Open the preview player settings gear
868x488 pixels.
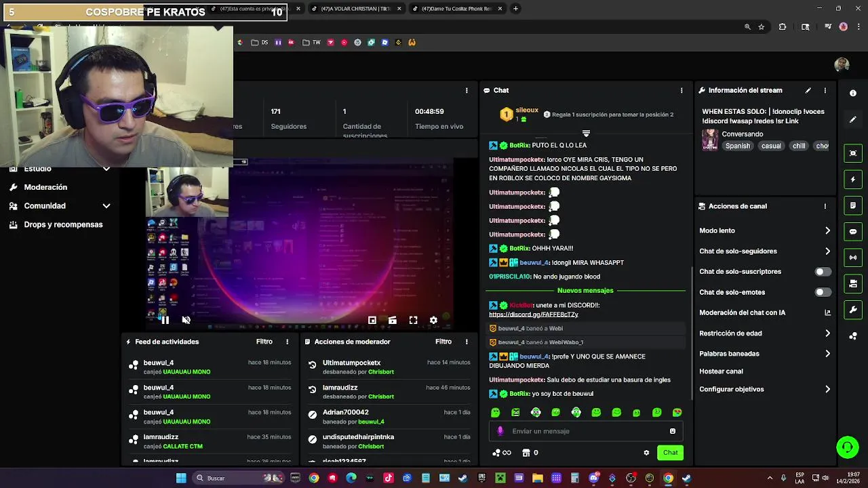(433, 320)
